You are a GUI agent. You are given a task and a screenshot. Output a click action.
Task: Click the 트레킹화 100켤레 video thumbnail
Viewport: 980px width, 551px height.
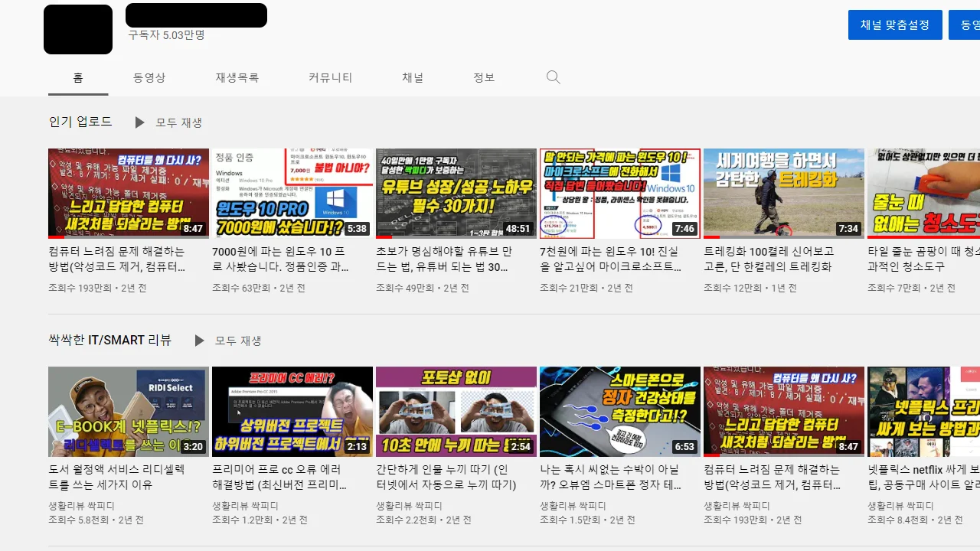(x=782, y=193)
